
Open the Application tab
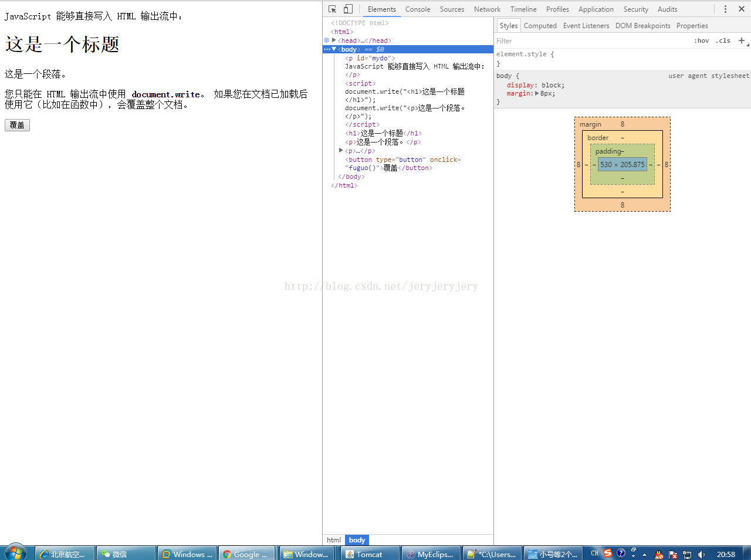[596, 9]
